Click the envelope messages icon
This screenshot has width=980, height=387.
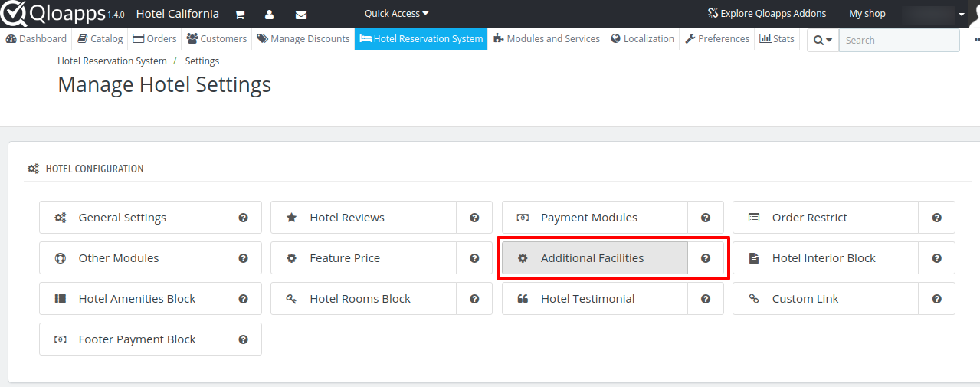[x=300, y=14]
